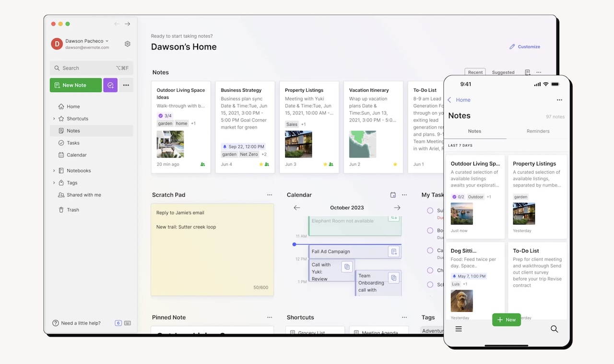This screenshot has height=364, width=614.
Task: Click the purple new task button
Action: tap(110, 85)
